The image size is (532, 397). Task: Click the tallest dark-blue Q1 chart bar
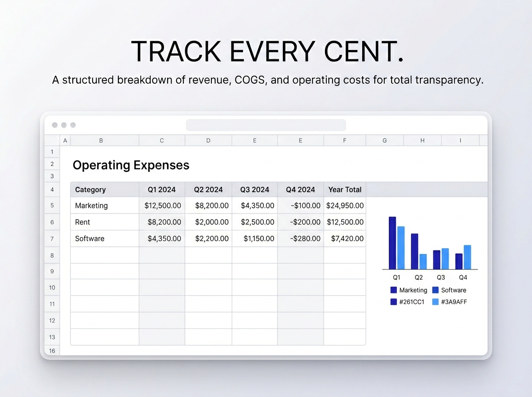point(392,243)
